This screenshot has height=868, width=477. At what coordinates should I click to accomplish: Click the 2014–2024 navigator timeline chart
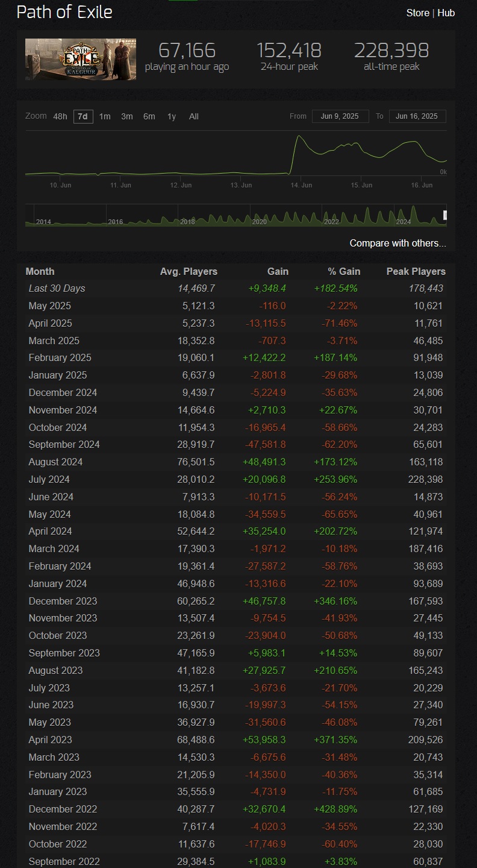(236, 215)
